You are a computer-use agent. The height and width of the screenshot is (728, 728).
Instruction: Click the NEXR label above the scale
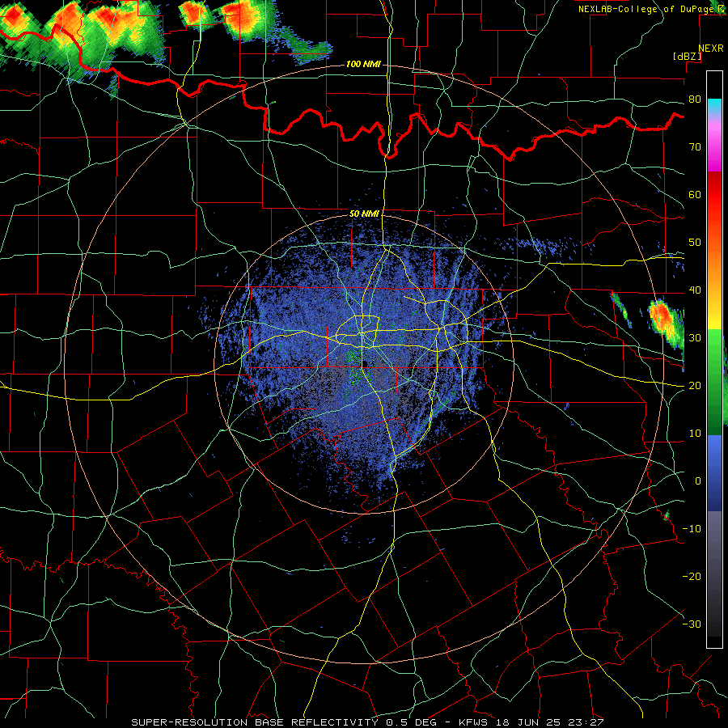pyautogui.click(x=711, y=49)
